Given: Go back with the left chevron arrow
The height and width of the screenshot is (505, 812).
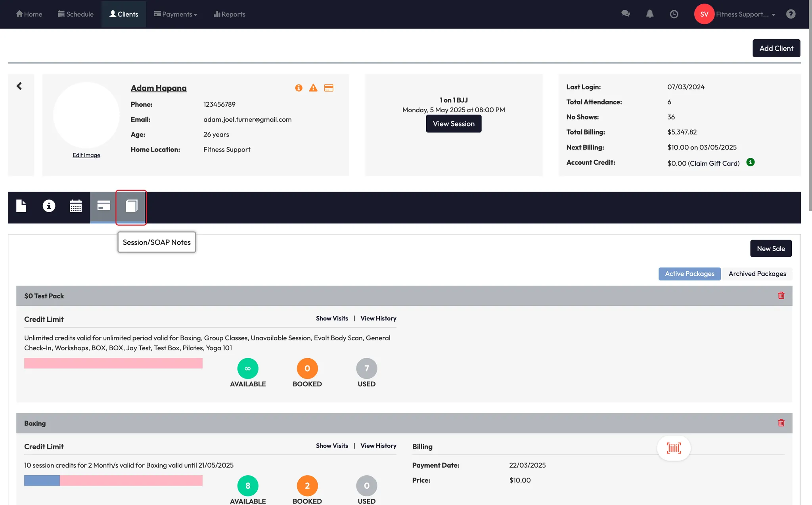Looking at the screenshot, I should (19, 86).
